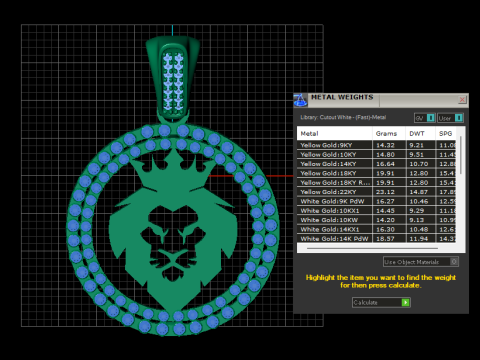
Task: Select the White Gold:10KX1 row
Action: pyautogui.click(x=376, y=210)
